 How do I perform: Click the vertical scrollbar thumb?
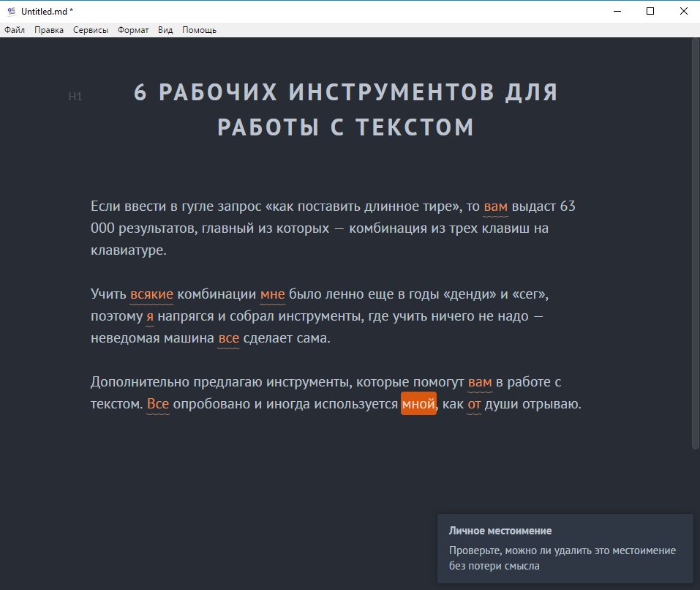[x=695, y=244]
